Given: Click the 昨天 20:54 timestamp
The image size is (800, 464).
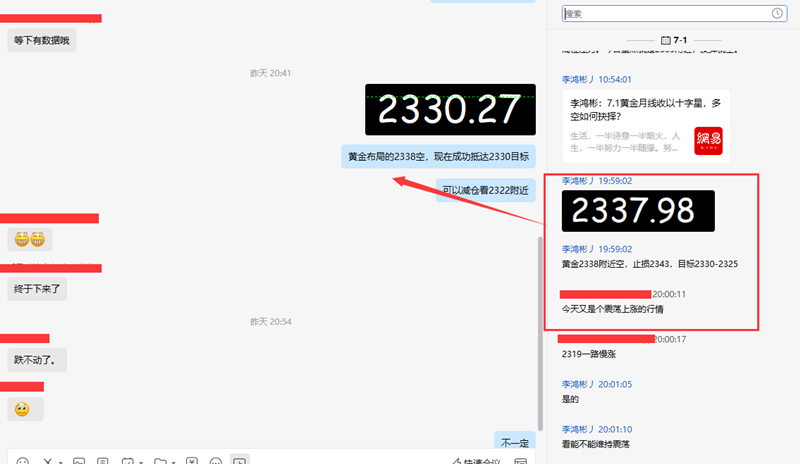Looking at the screenshot, I should [270, 322].
